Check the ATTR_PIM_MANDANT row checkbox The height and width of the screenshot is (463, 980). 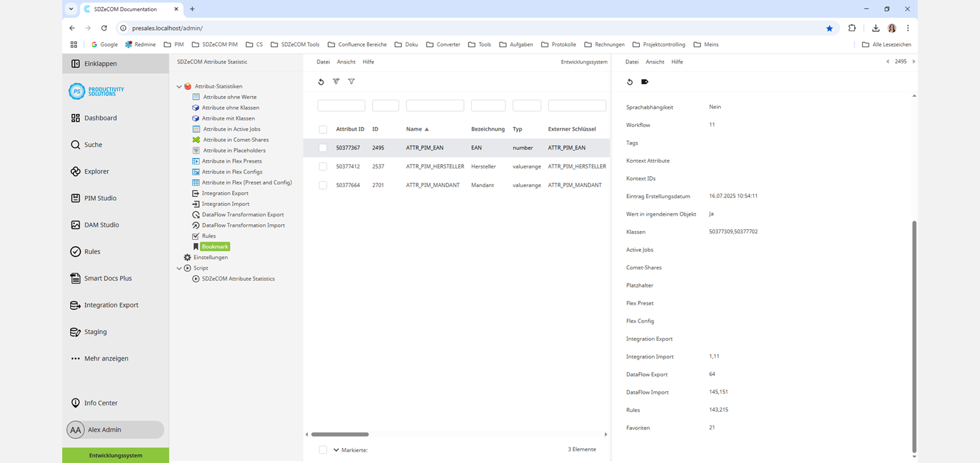coord(323,185)
